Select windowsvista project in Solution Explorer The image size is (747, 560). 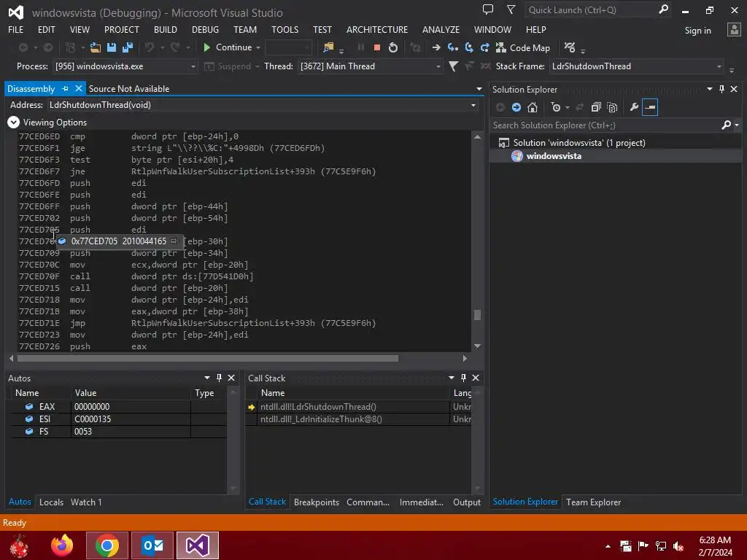click(x=553, y=156)
